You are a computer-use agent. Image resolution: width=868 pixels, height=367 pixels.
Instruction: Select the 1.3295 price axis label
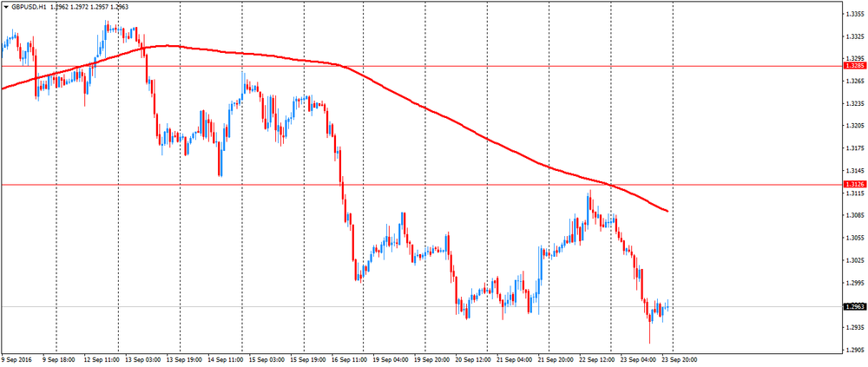click(854, 58)
